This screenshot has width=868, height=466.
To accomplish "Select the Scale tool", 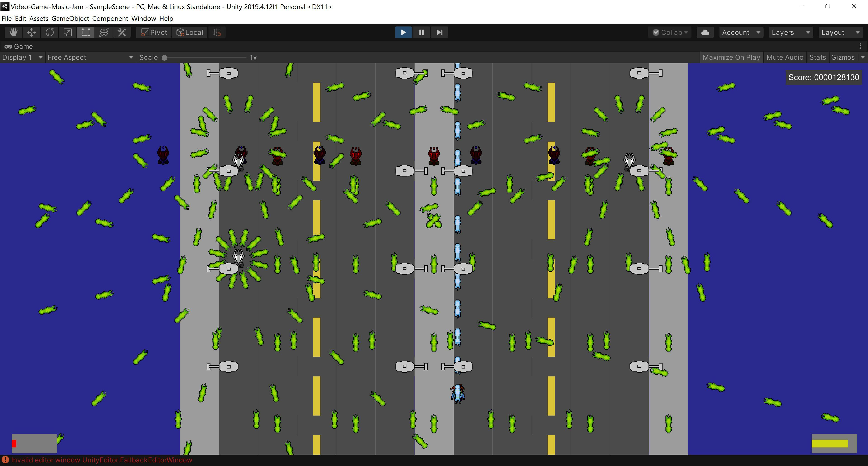I will (67, 32).
